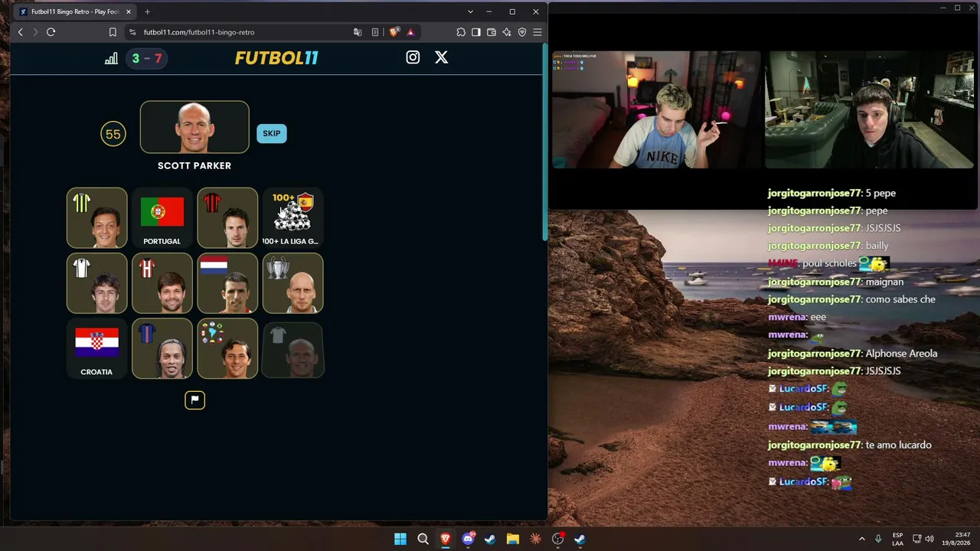Open the volume tray control
The height and width of the screenshot is (551, 980).
pyautogui.click(x=929, y=539)
